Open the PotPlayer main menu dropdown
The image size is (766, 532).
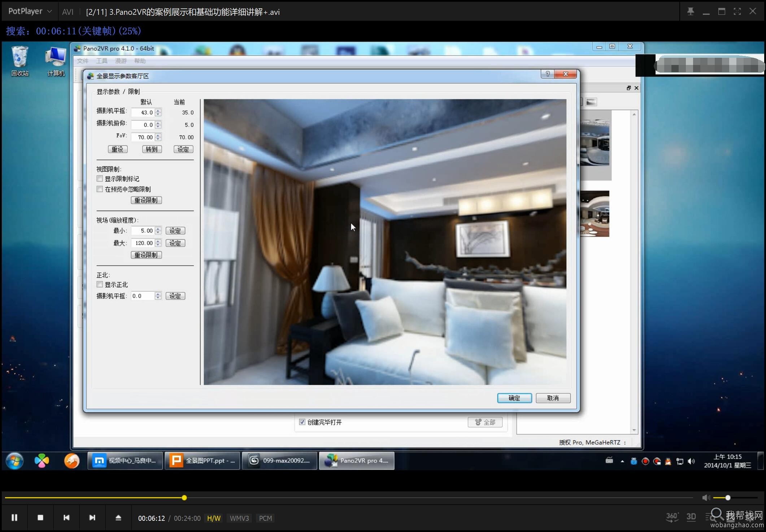(x=30, y=12)
